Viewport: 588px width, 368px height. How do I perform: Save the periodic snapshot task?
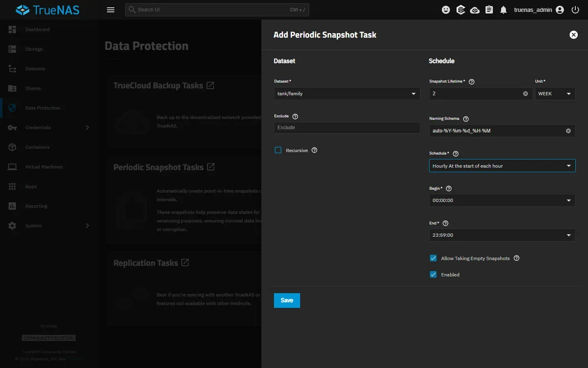pyautogui.click(x=287, y=301)
